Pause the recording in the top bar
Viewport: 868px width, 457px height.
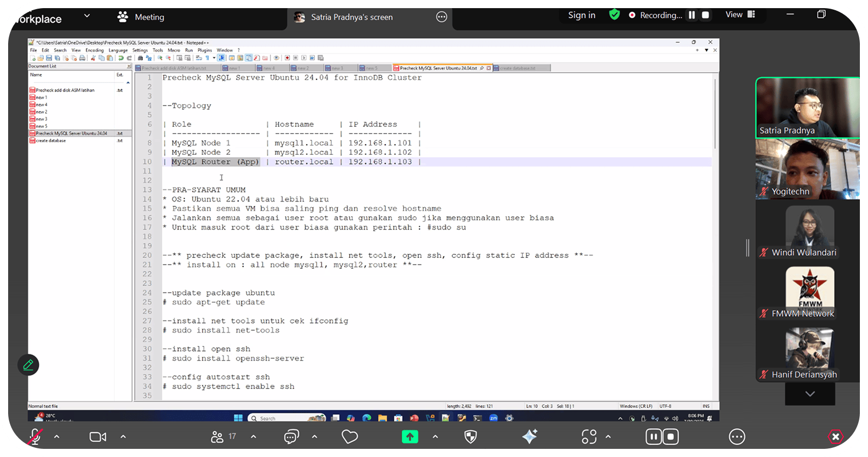coord(692,15)
